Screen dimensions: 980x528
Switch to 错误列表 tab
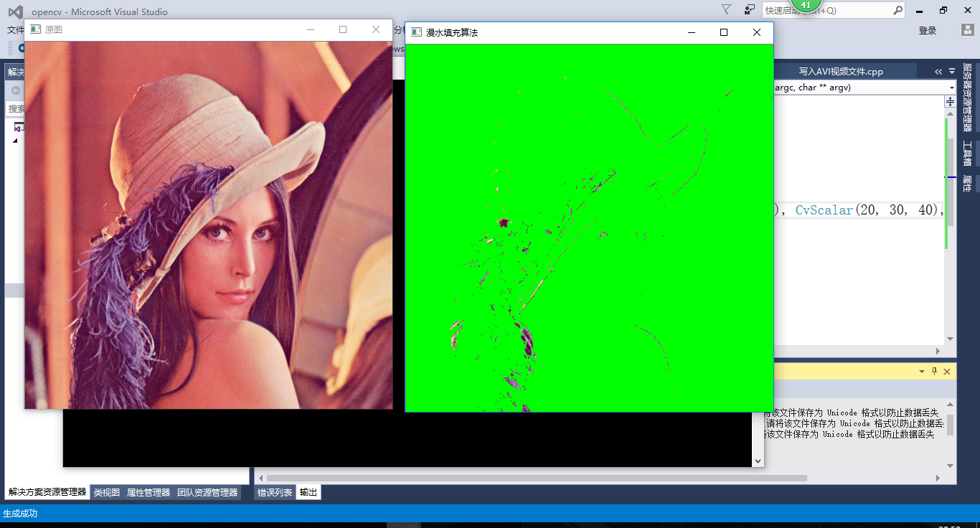(275, 492)
